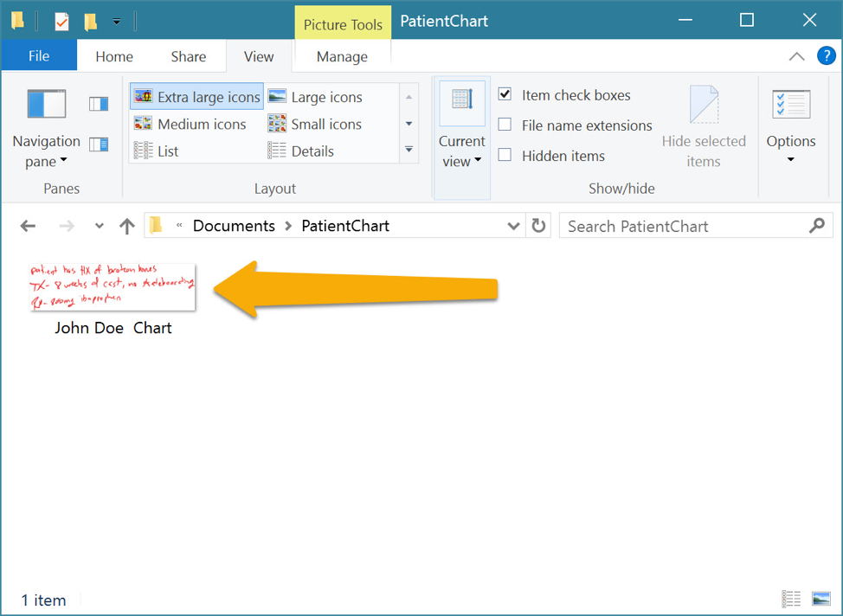Select Extra large icons layout
The width and height of the screenshot is (843, 616).
pos(196,97)
